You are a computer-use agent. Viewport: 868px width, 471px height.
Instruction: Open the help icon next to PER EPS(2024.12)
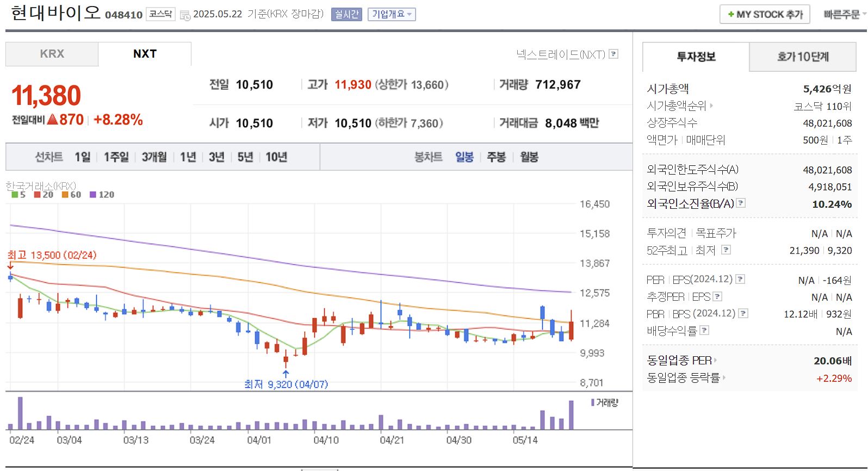[x=740, y=279]
